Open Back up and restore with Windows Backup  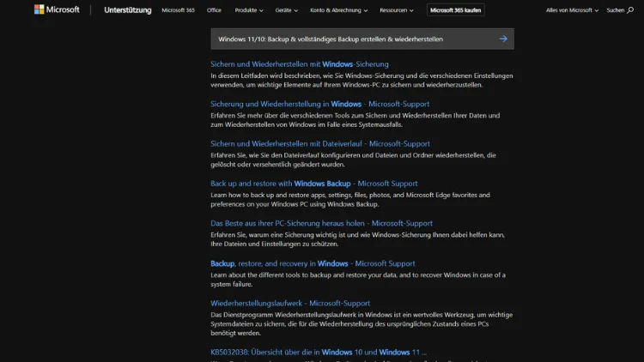(x=314, y=184)
